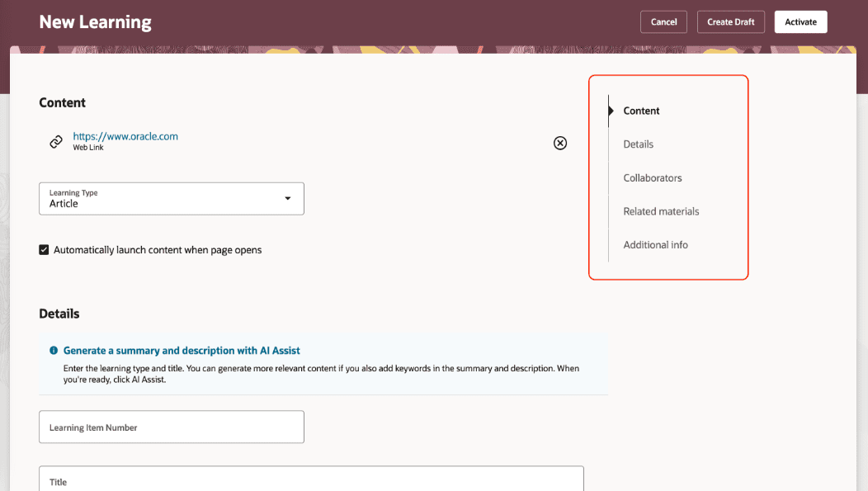
Task: Click inside the Learning Item Number field
Action: [x=171, y=427]
